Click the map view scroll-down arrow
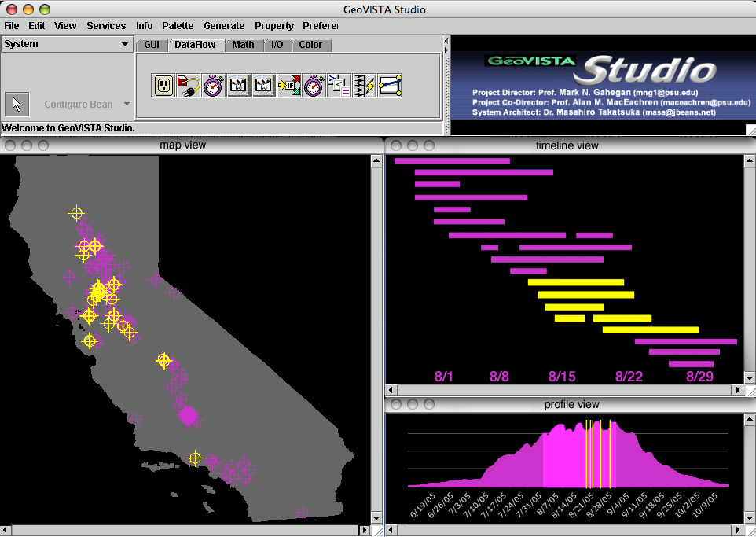Screen dimensions: 756x537 pyautogui.click(x=377, y=519)
